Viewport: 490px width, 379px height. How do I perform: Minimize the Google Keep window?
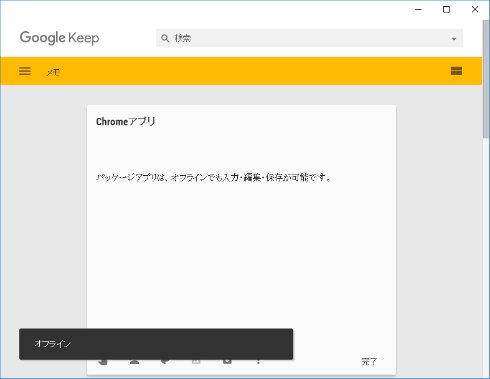(418, 9)
